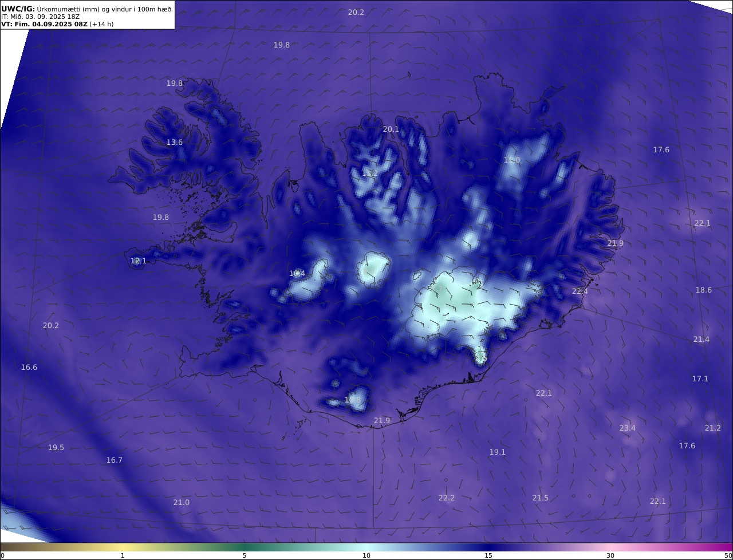Click the 19.5 value in the southwest sea
Screen dimensions: 733x560
click(56, 448)
